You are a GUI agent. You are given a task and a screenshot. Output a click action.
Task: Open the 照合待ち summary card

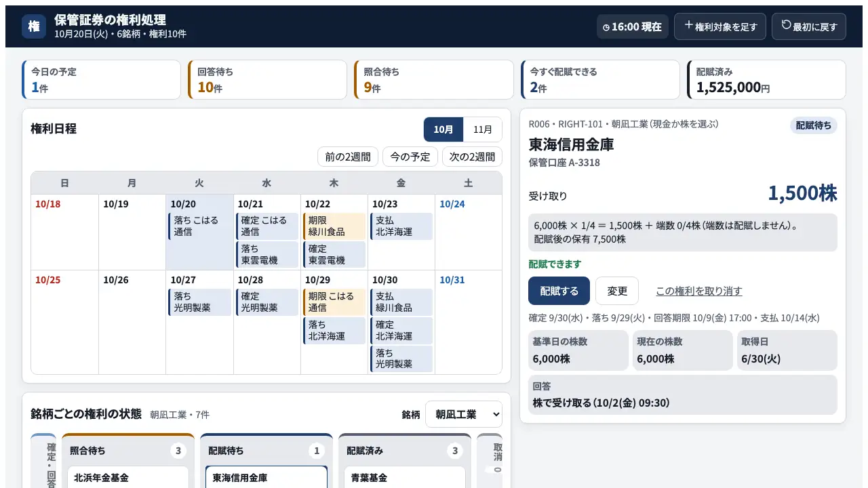[x=434, y=80]
